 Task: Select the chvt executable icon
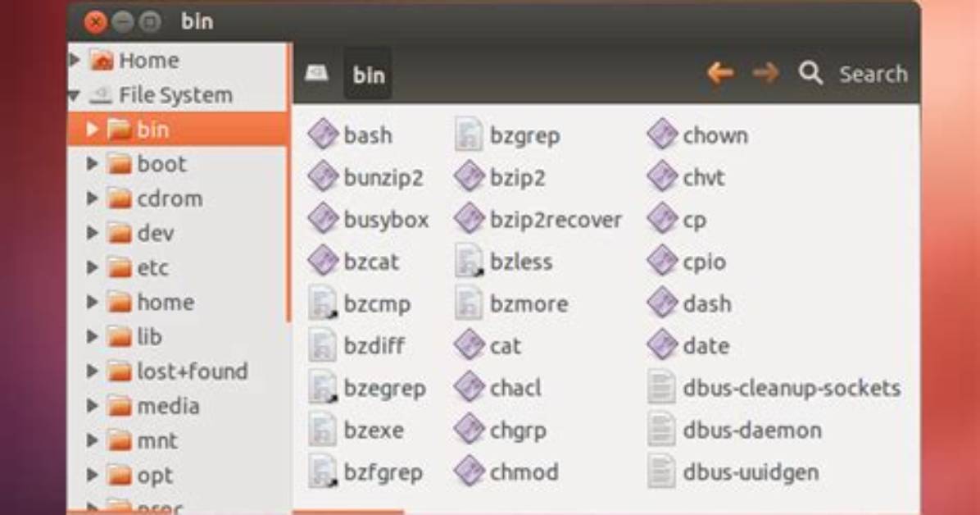[x=663, y=176]
